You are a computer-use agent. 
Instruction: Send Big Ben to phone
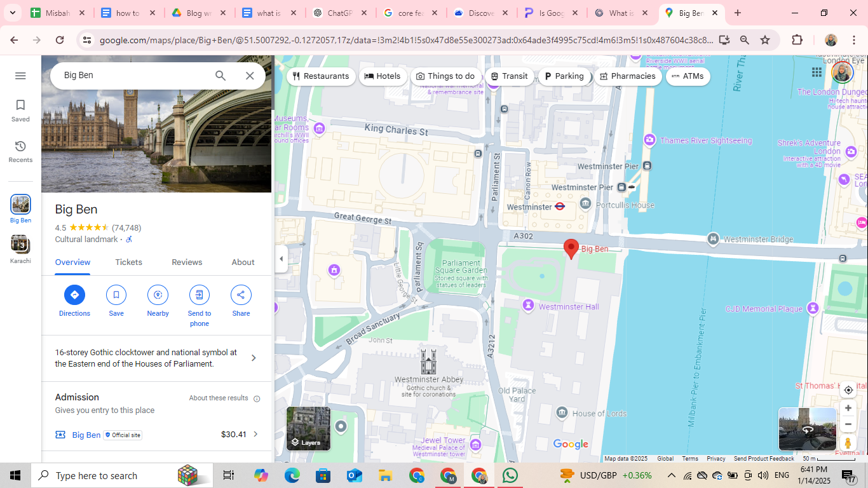(200, 306)
